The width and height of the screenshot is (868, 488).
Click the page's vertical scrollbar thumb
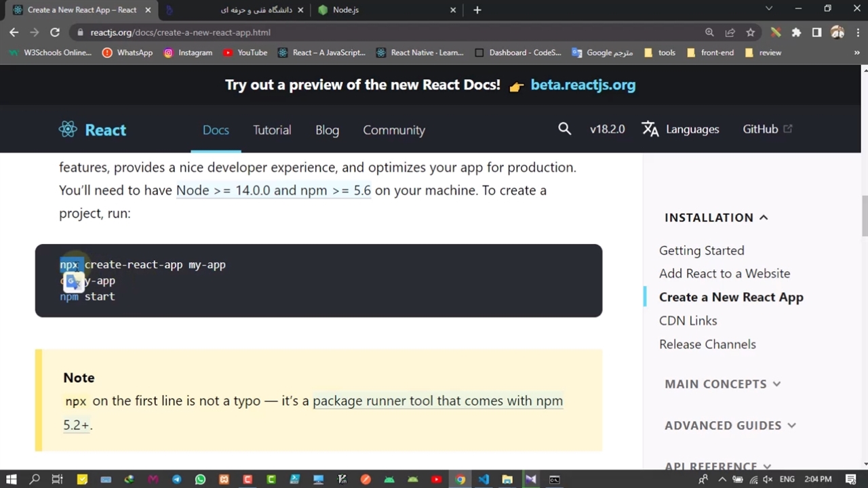(x=865, y=216)
